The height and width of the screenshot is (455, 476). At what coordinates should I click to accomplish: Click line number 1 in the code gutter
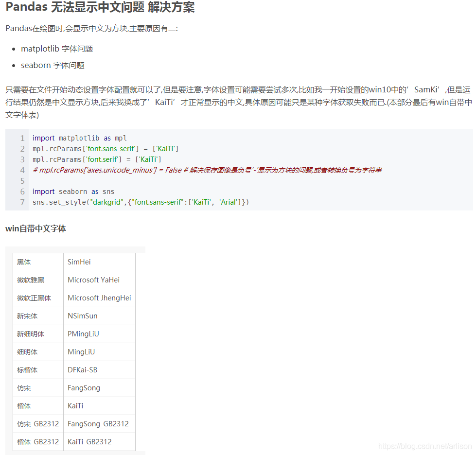click(22, 138)
